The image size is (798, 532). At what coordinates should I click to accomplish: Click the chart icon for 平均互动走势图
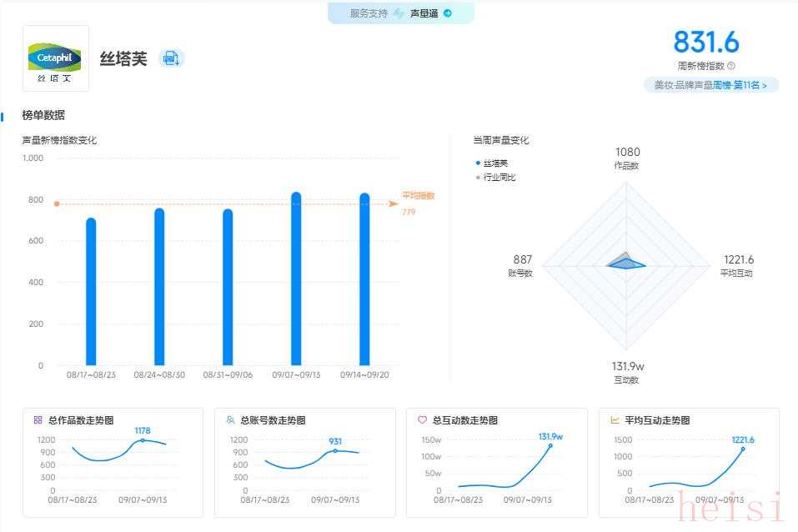[615, 420]
